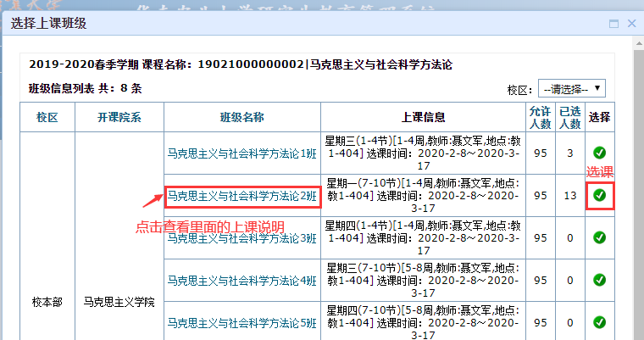
Task: Click the 已选人数 column header
Action: (570, 117)
